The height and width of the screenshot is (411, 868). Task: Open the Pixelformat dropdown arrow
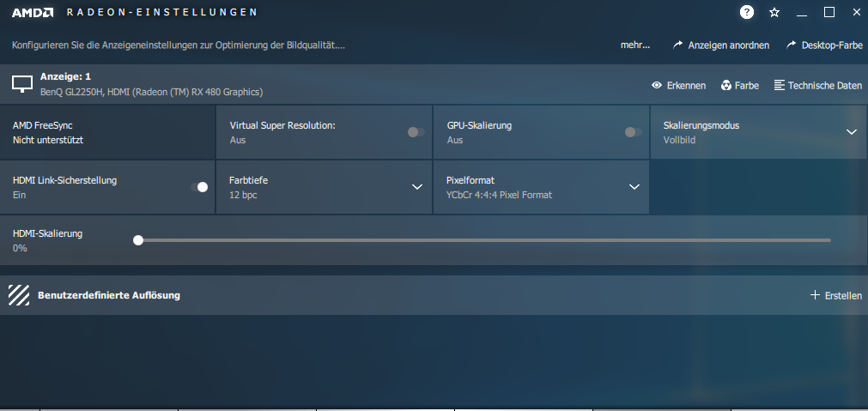point(634,187)
